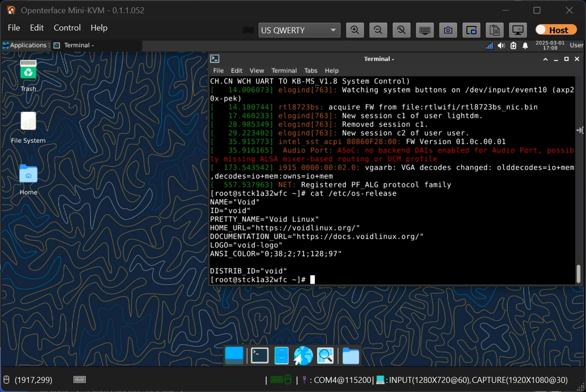
Task: Launch Terminal from the dock
Action: [x=260, y=356]
